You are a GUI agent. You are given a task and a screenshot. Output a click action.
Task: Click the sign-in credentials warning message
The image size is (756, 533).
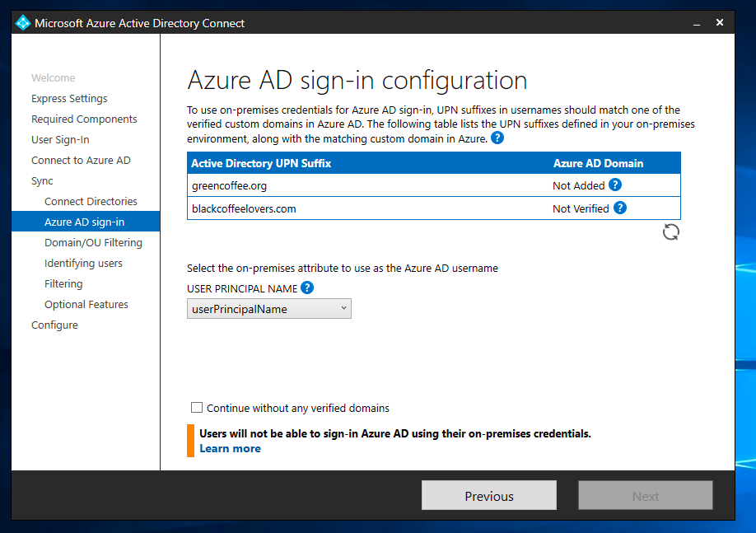(395, 433)
